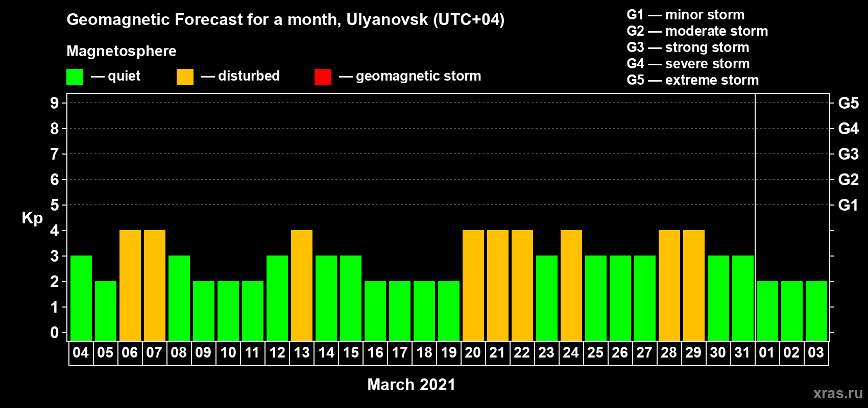Click the March 2021 axis caption
Image resolution: width=868 pixels, height=408 pixels.
tap(411, 385)
